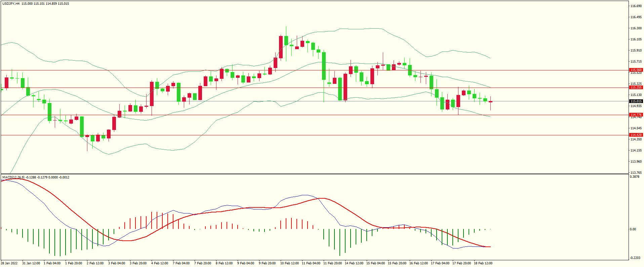The height and width of the screenshot is (267, 644).
Task: Click the 1 Feb 20:00 time label
Action: pyautogui.click(x=74, y=263)
